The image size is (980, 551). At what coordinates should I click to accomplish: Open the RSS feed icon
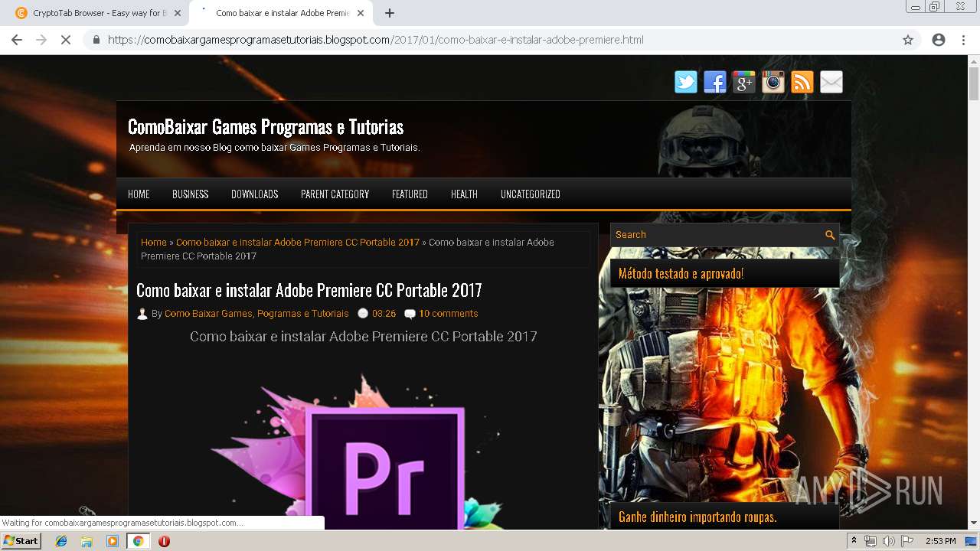tap(802, 82)
